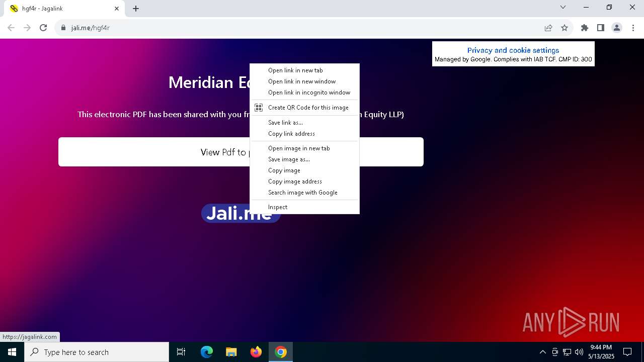Viewport: 644px width, 362px height.
Task: Open the Chrome profile avatar
Action: [x=617, y=28]
